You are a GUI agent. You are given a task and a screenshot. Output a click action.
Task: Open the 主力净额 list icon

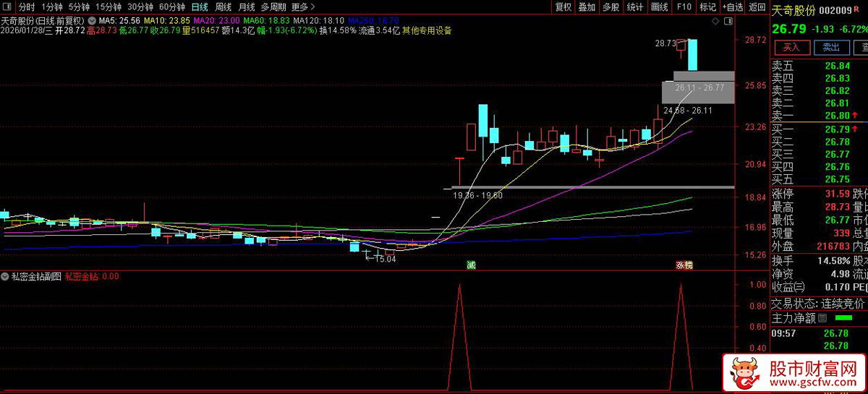822,317
